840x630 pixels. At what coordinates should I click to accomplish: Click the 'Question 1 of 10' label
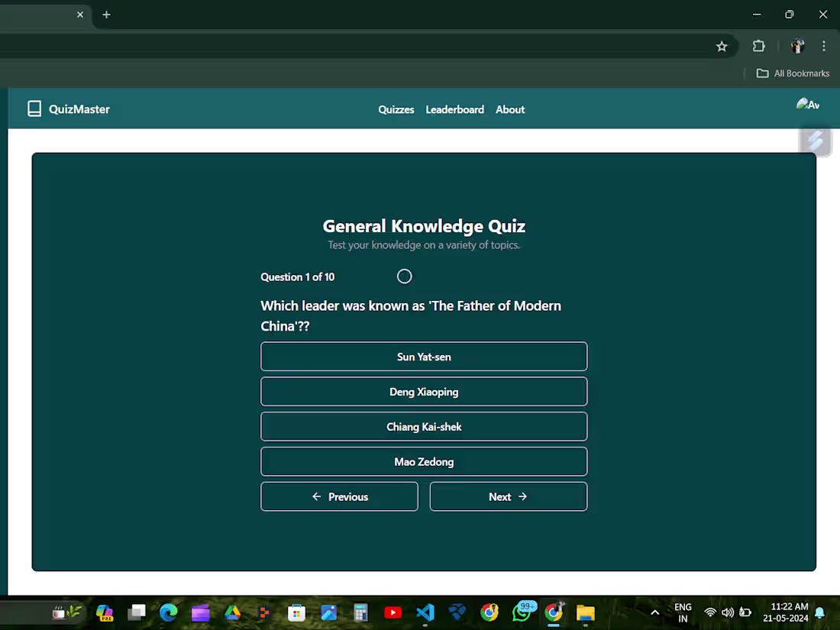pos(297,277)
